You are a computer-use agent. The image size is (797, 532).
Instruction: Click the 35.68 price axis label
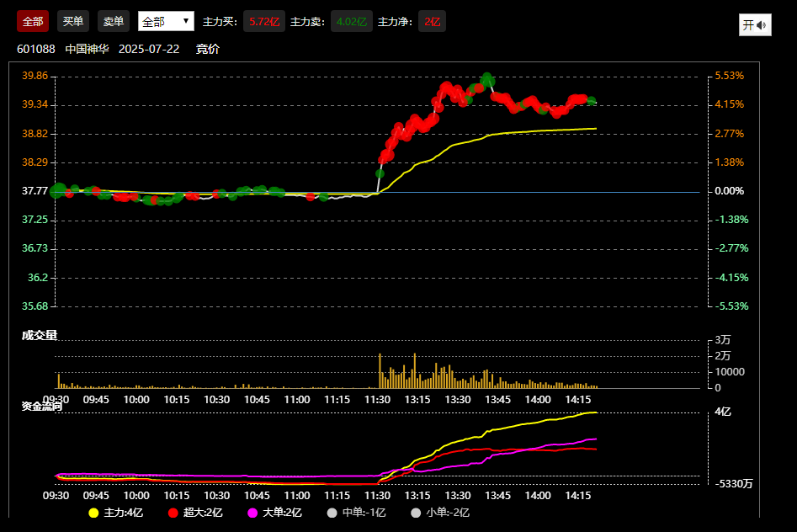35,306
